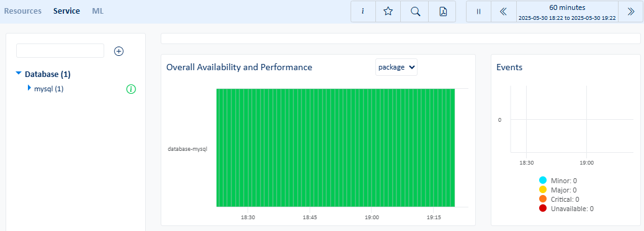Viewport: 644px width, 231px height.
Task: Go to next time range
Action: pyautogui.click(x=630, y=12)
